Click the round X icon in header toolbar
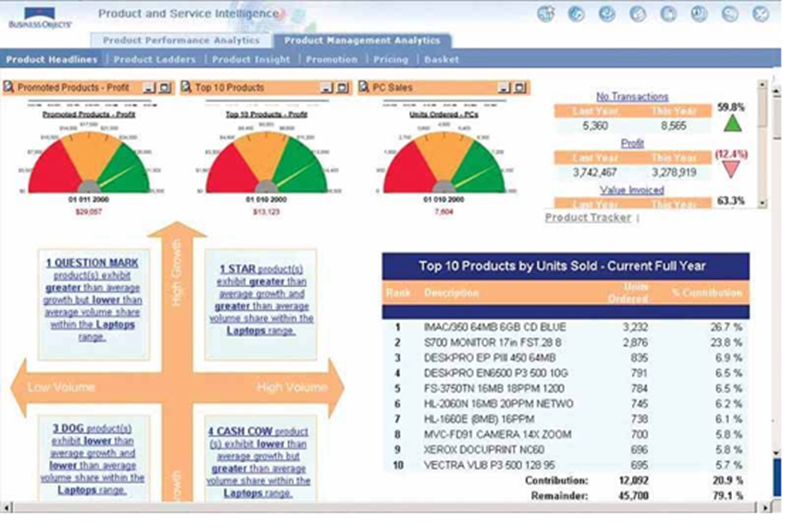 click(761, 13)
